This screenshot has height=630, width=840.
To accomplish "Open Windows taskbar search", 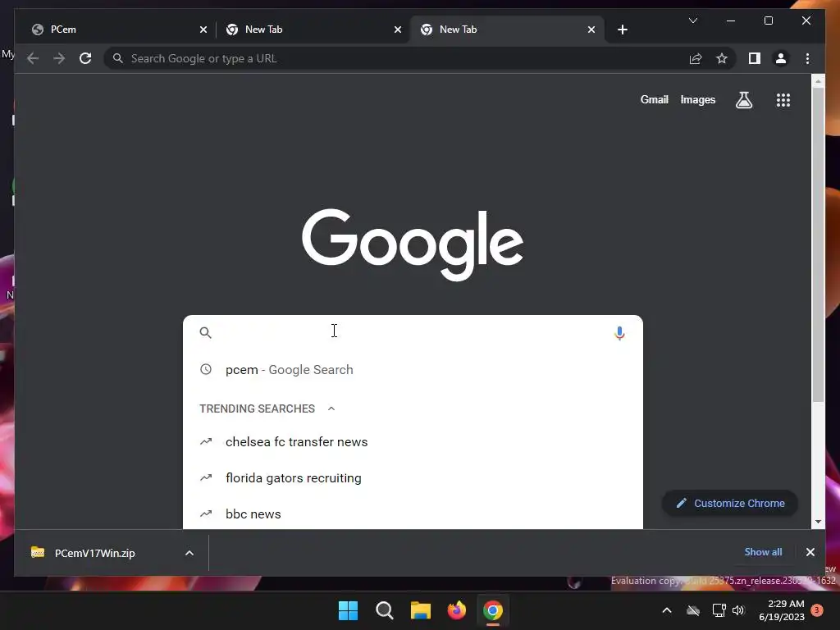I will (x=384, y=610).
